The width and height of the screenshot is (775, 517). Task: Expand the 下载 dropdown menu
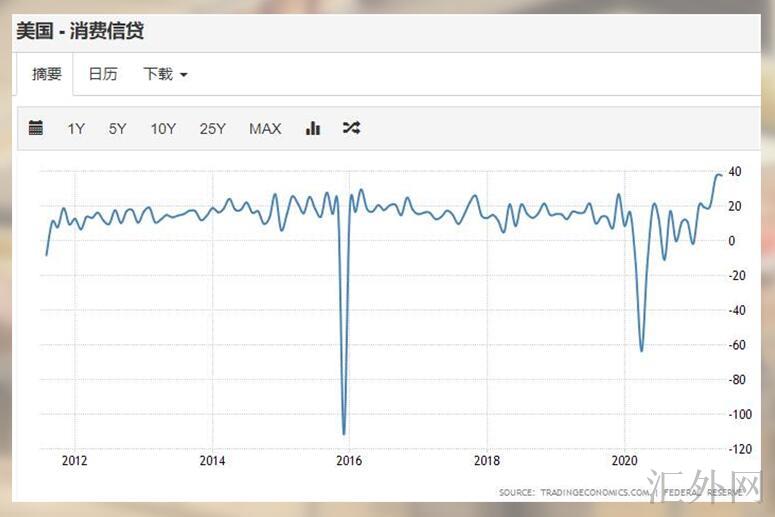click(x=165, y=74)
